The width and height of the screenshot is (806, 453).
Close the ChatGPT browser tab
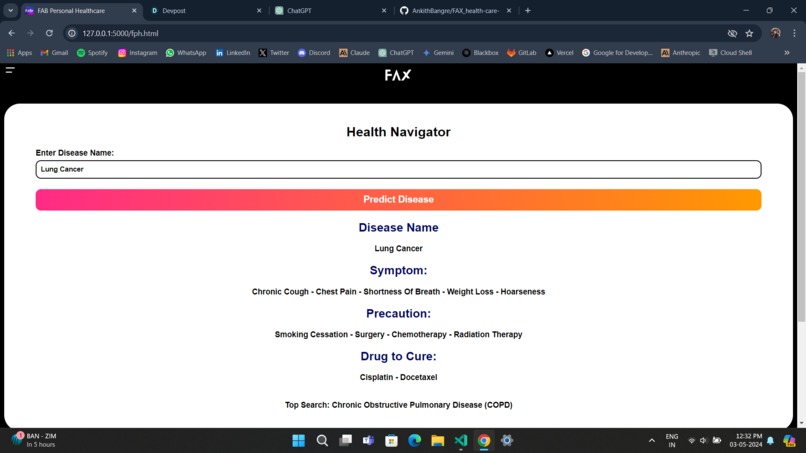(x=384, y=10)
